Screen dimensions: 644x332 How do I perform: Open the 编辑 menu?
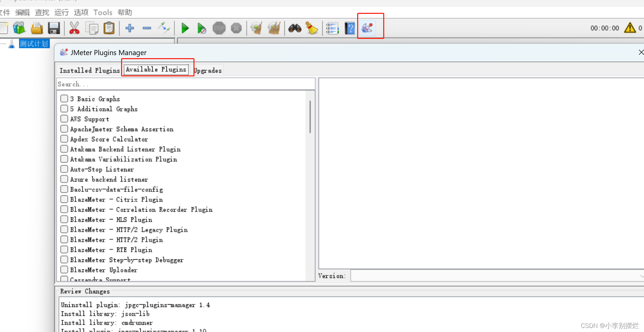(23, 13)
